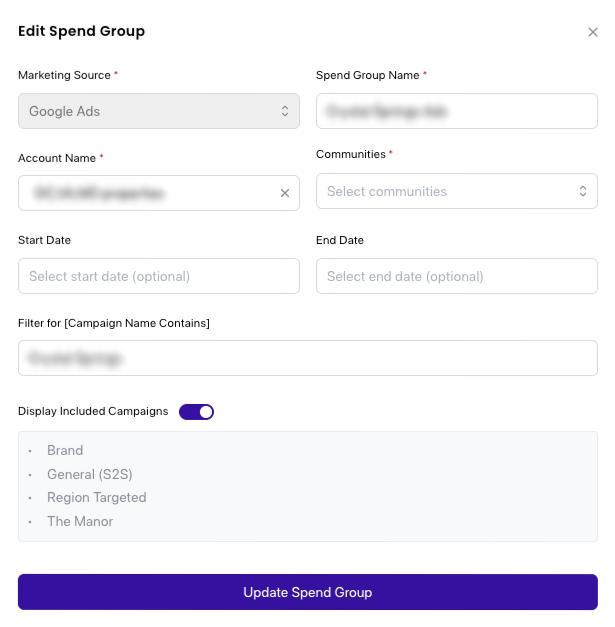Image resolution: width=615 pixels, height=627 pixels.
Task: Toggle off Display Included Campaigns switch
Action: point(196,412)
